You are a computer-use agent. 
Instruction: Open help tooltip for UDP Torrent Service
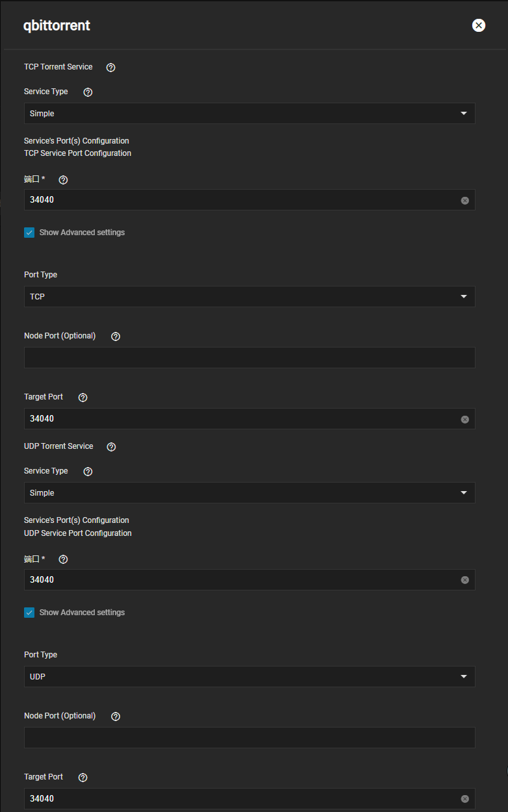pos(111,447)
